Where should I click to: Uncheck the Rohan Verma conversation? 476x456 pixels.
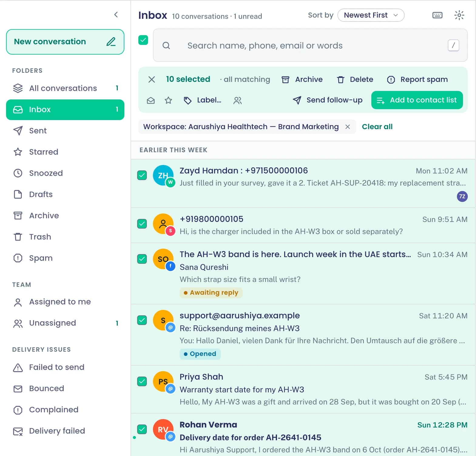pos(142,429)
